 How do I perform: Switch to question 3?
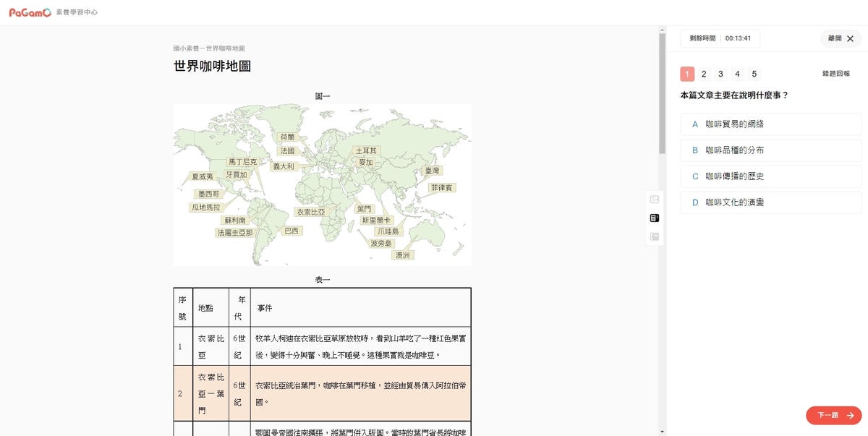click(720, 74)
